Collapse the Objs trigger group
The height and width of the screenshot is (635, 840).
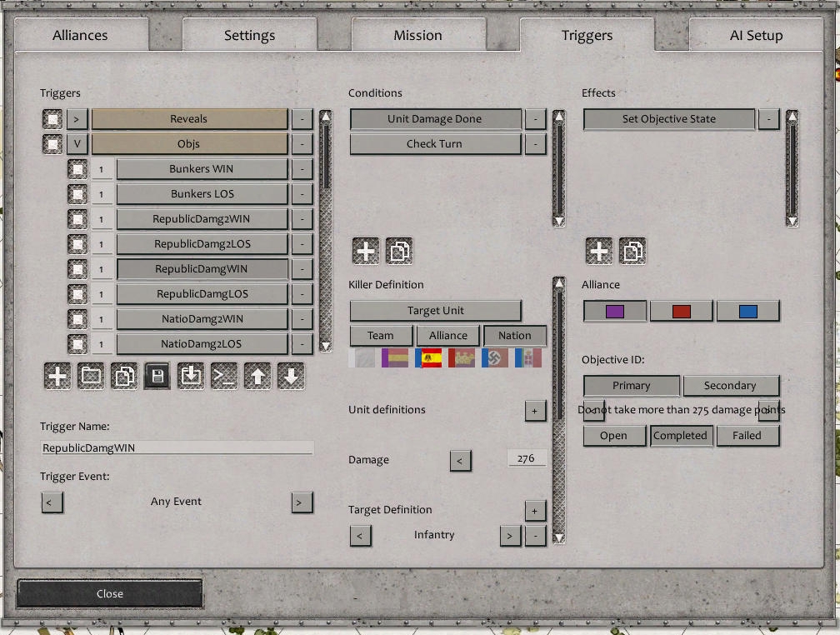coord(77,144)
